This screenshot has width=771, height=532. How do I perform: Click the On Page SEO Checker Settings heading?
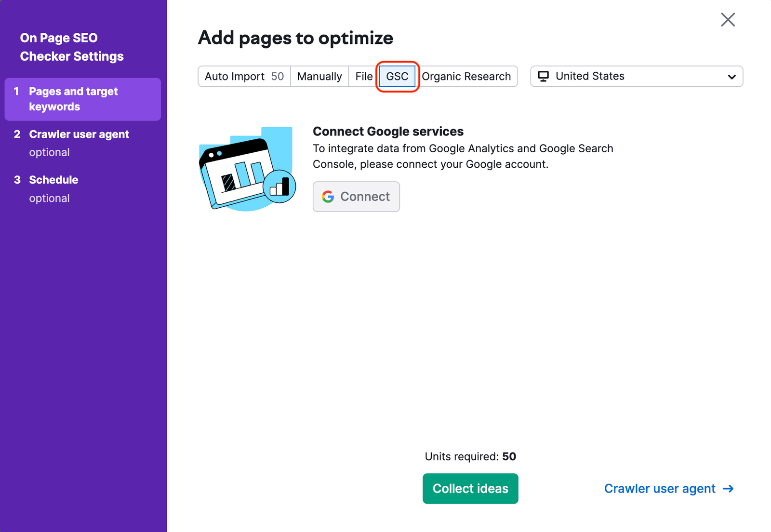click(x=71, y=47)
